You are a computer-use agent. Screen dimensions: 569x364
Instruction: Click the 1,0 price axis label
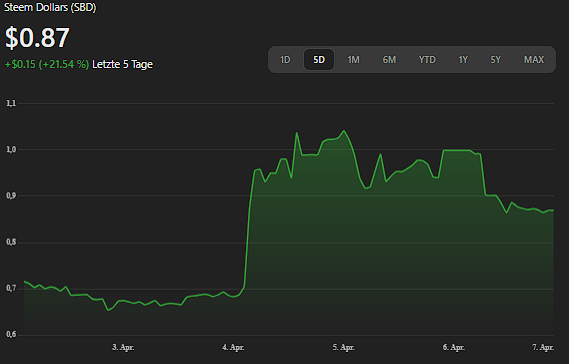click(11, 150)
